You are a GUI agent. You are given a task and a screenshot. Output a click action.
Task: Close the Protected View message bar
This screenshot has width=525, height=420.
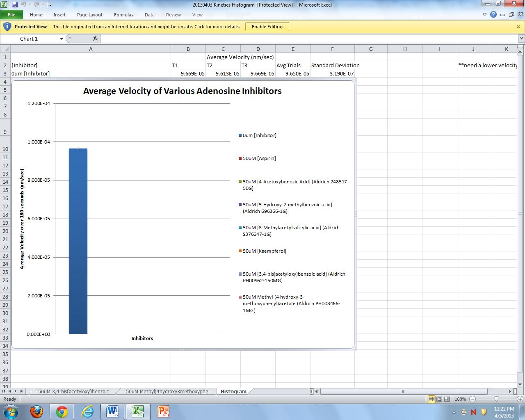518,27
